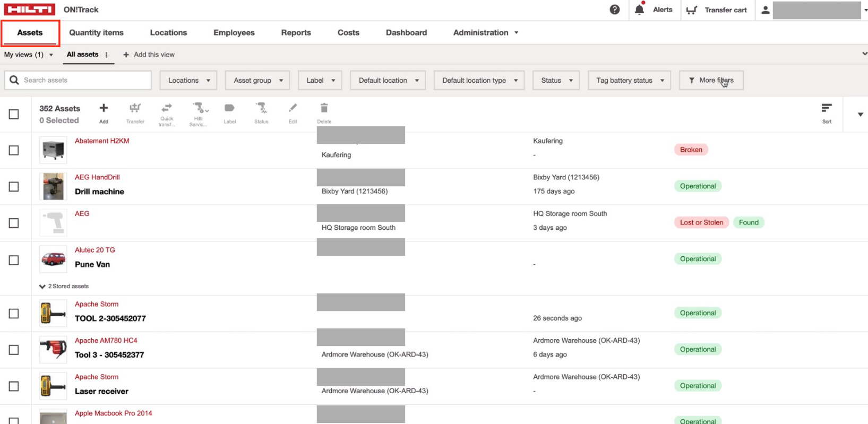Image resolution: width=868 pixels, height=424 pixels.
Task: Open Apple Macbook Pro 2014 link
Action: point(113,413)
